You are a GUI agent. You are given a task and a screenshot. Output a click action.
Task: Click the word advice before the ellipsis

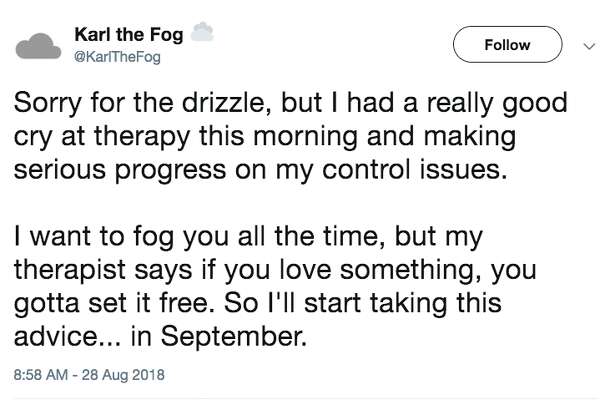pyautogui.click(x=56, y=336)
